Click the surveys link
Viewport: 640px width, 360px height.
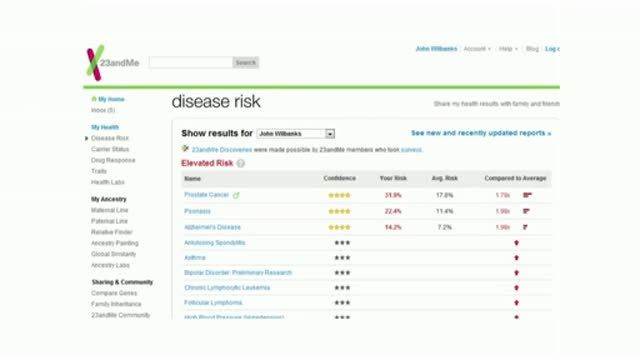coord(411,150)
